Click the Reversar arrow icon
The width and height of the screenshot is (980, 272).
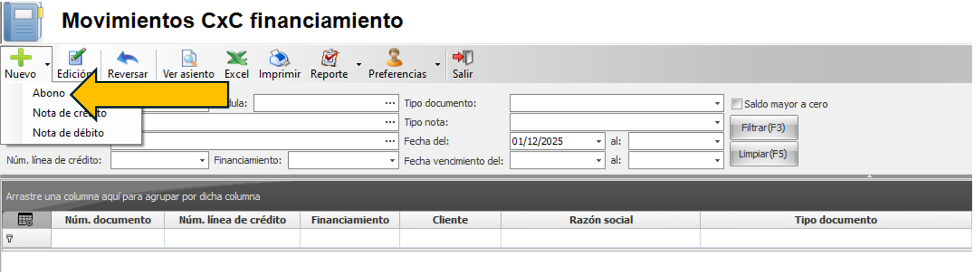coord(127,58)
